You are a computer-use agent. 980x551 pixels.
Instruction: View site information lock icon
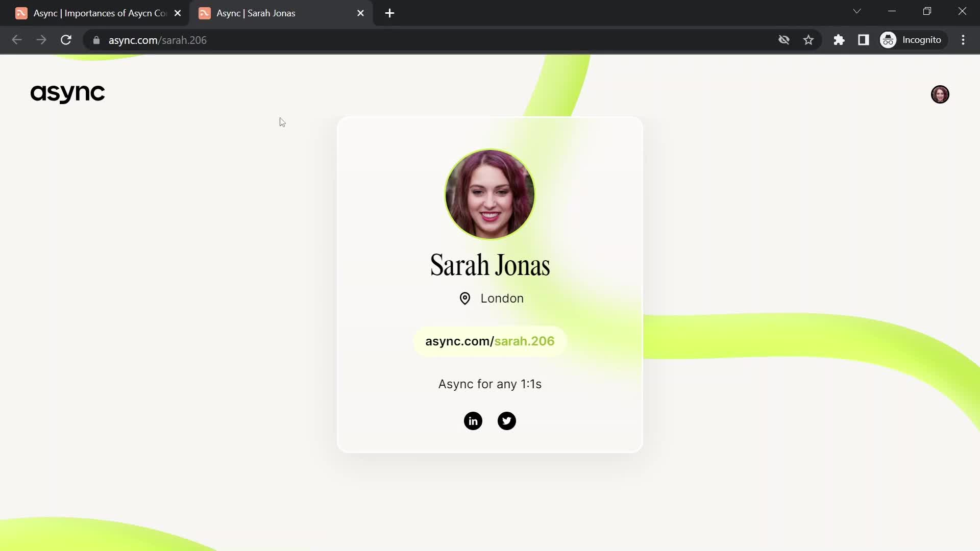click(x=96, y=40)
